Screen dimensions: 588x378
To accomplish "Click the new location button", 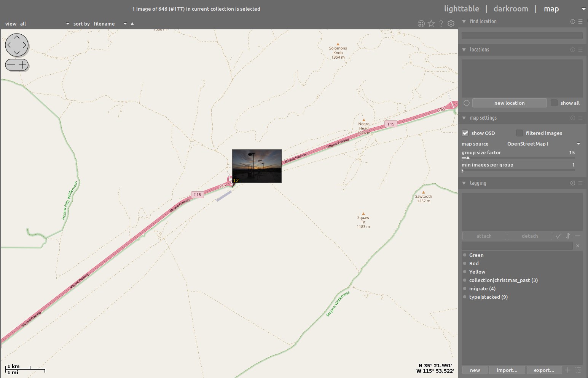I will coord(509,103).
